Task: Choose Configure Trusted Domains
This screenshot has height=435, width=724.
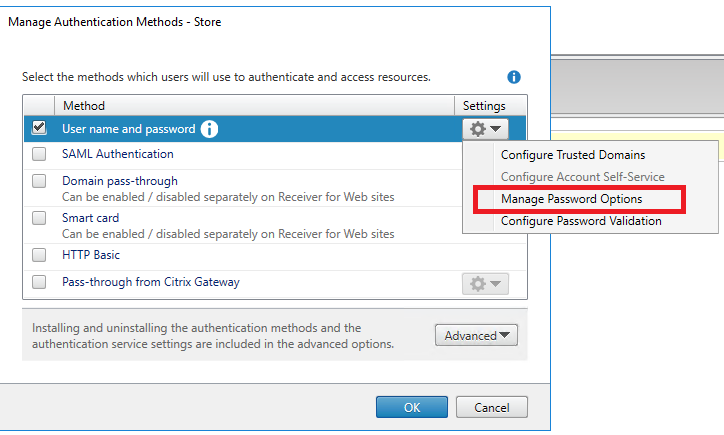Action: [572, 155]
